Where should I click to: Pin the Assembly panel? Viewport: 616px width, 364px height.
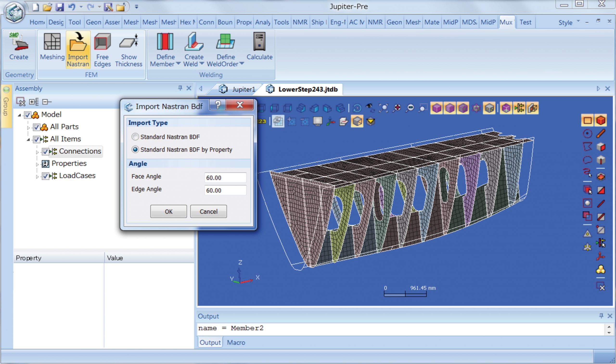[x=180, y=88]
